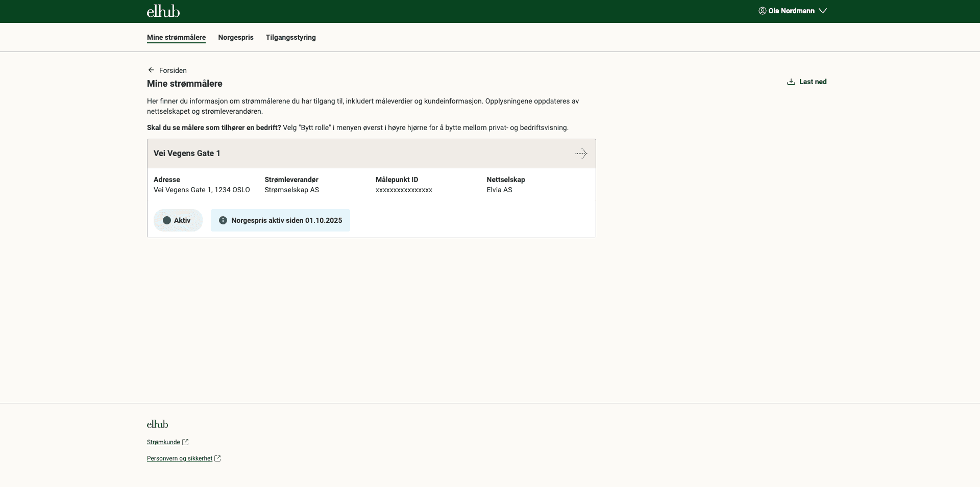Image resolution: width=980 pixels, height=487 pixels.
Task: Click the download icon beside Last ned
Action: 791,82
